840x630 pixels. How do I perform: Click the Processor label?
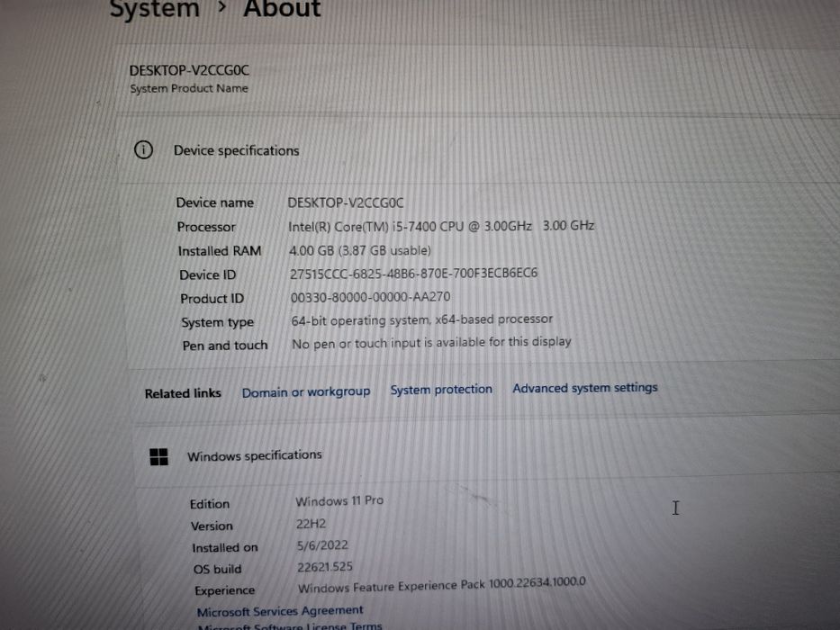coord(206,227)
